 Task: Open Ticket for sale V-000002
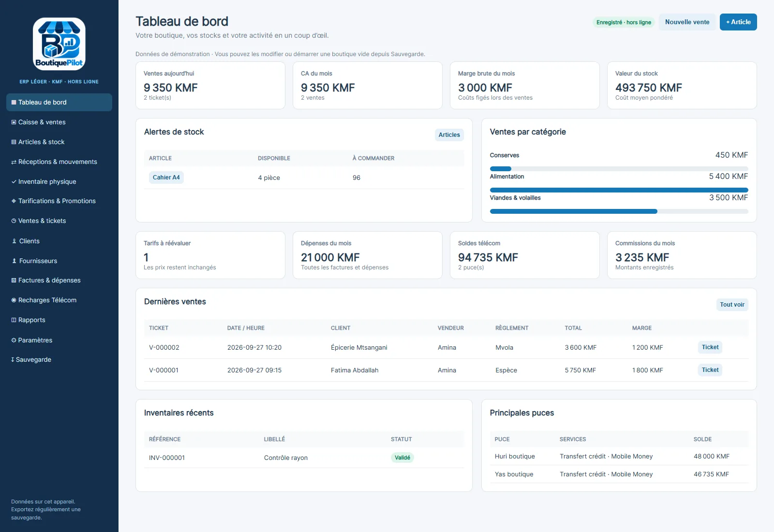pos(710,347)
